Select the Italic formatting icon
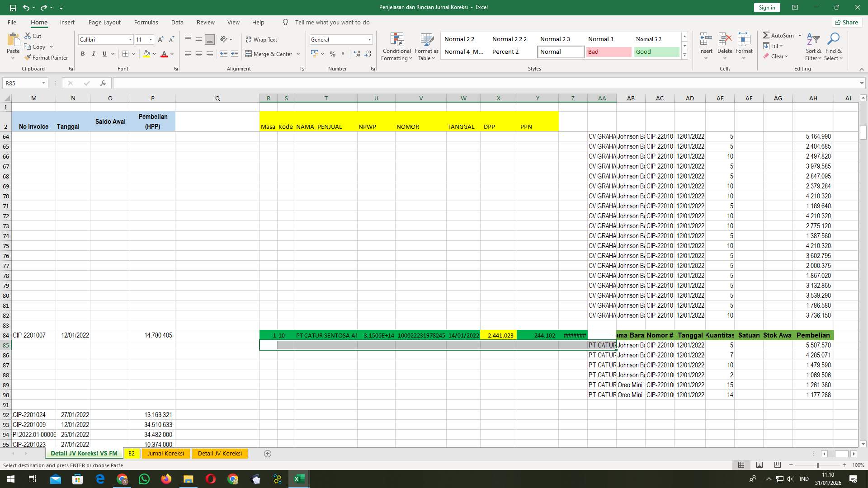This screenshot has width=868, height=488. [x=94, y=54]
